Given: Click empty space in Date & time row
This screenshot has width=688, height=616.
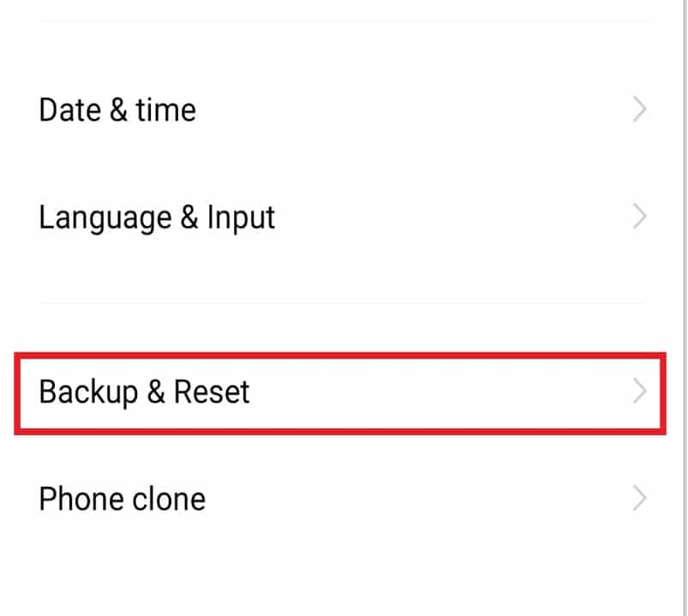Looking at the screenshot, I should (x=412, y=110).
